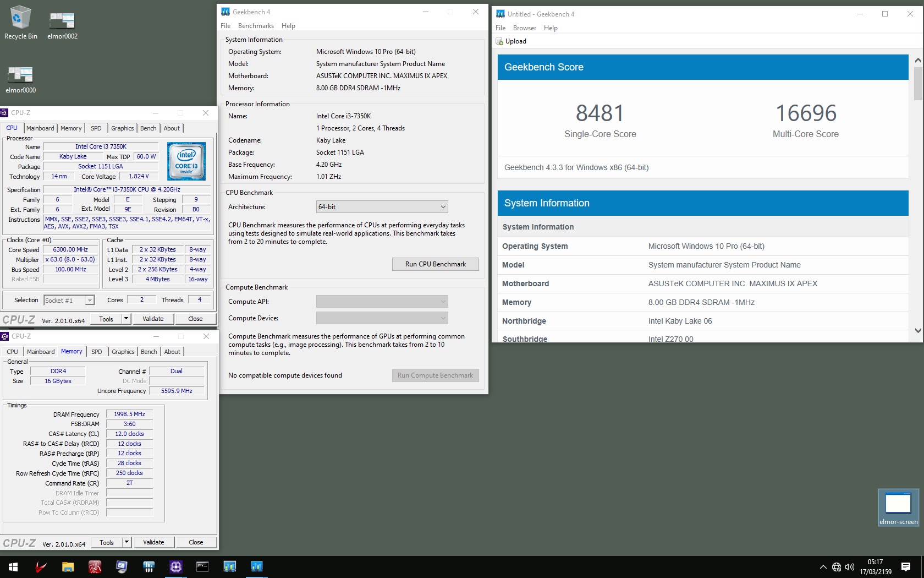This screenshot has width=924, height=578.
Task: Open File Explorer from the taskbar
Action: click(x=68, y=566)
